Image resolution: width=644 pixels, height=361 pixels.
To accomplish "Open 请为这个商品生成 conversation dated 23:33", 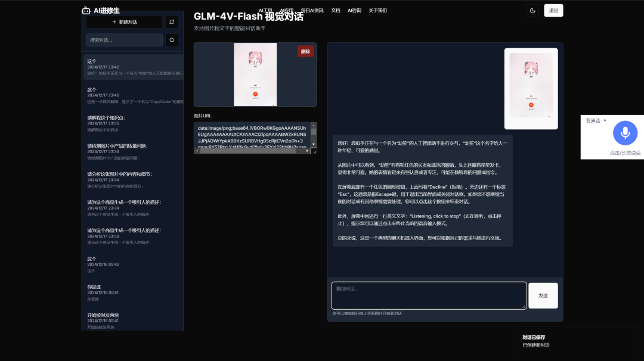I will click(134, 236).
